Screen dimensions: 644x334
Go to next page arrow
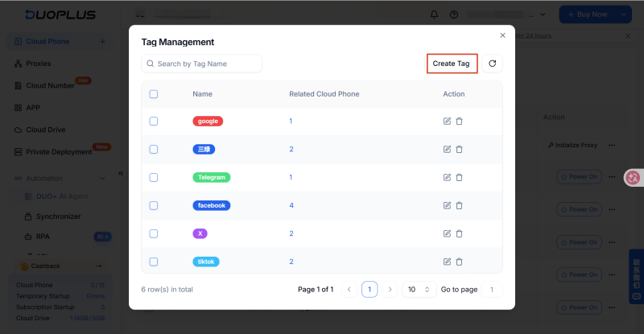click(390, 289)
